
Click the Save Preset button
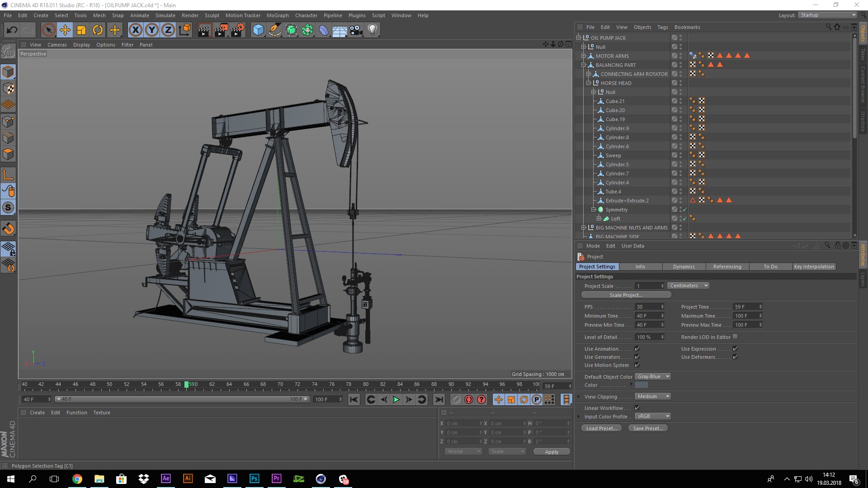[x=648, y=428]
